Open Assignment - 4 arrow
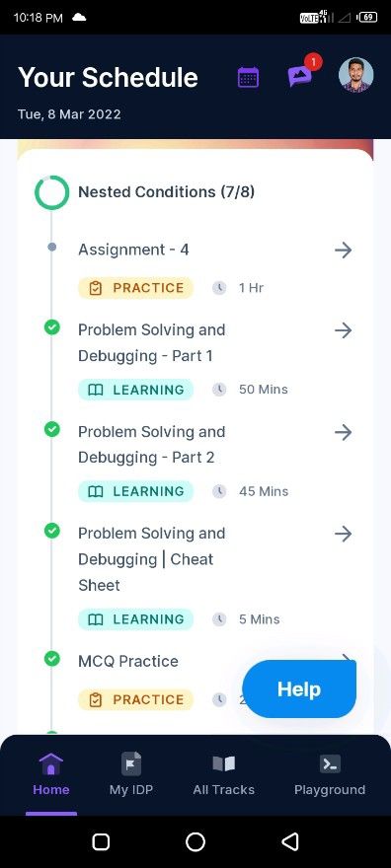 (344, 251)
